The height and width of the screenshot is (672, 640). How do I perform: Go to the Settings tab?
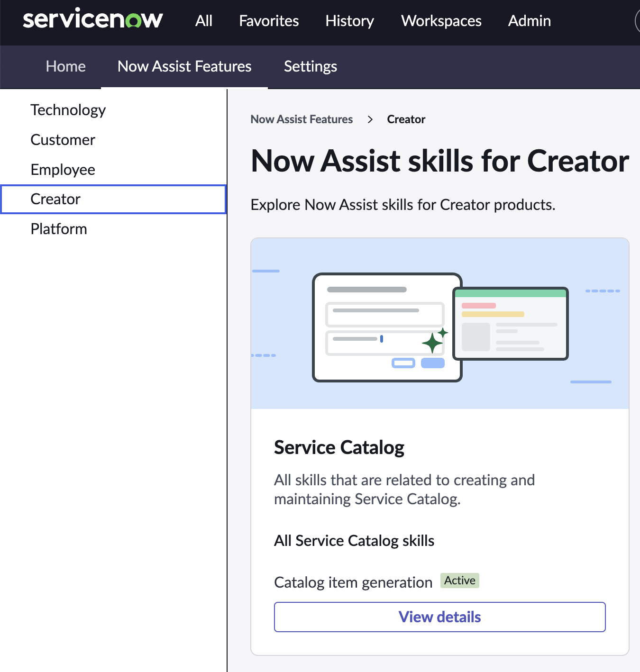tap(311, 66)
